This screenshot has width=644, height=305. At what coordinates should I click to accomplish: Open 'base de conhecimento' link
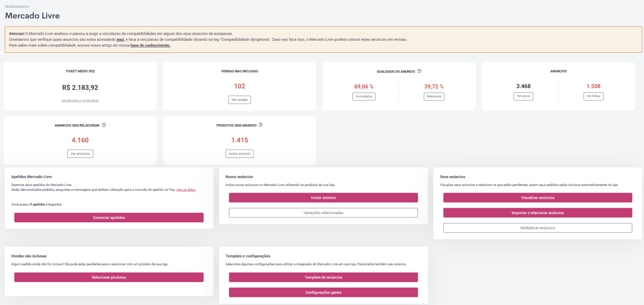151,45
